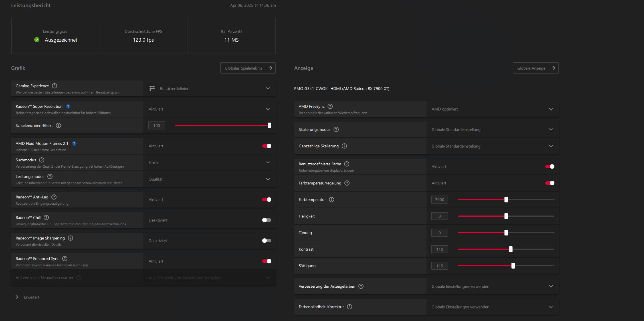Click help icon beside Farbenblindheit-Korrektur
The image size is (644, 321).
pyautogui.click(x=350, y=307)
